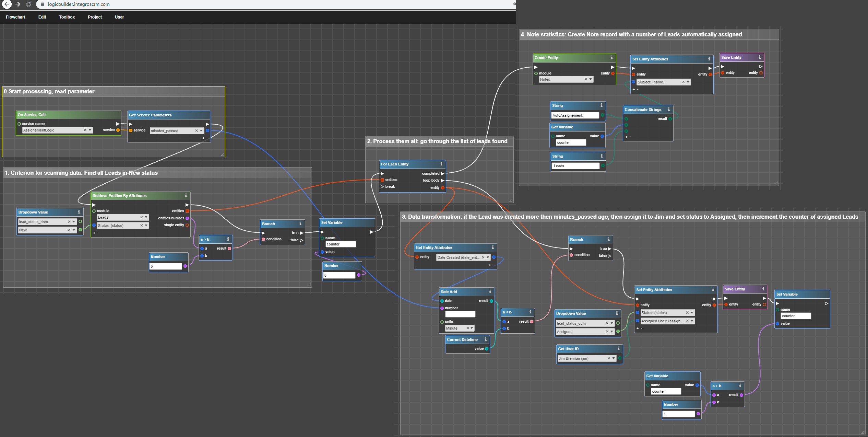Click entities output port on Retrieve Entities

[x=187, y=211]
